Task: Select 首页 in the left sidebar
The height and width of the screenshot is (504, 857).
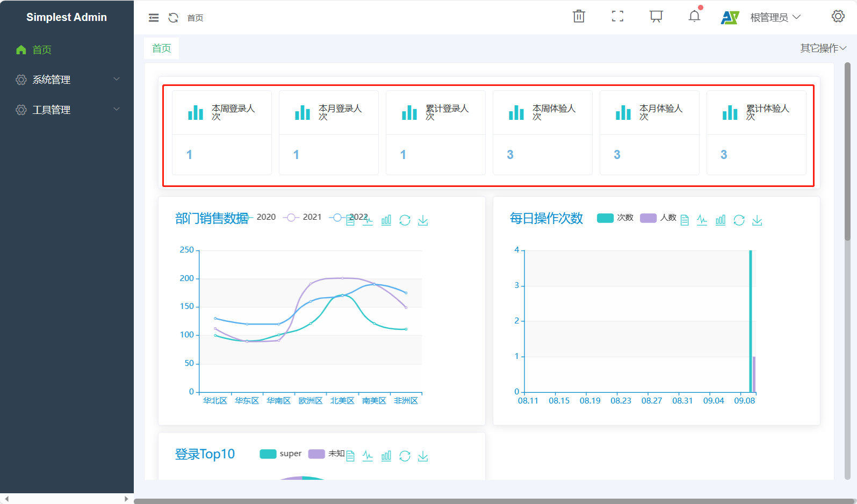Action: 42,50
